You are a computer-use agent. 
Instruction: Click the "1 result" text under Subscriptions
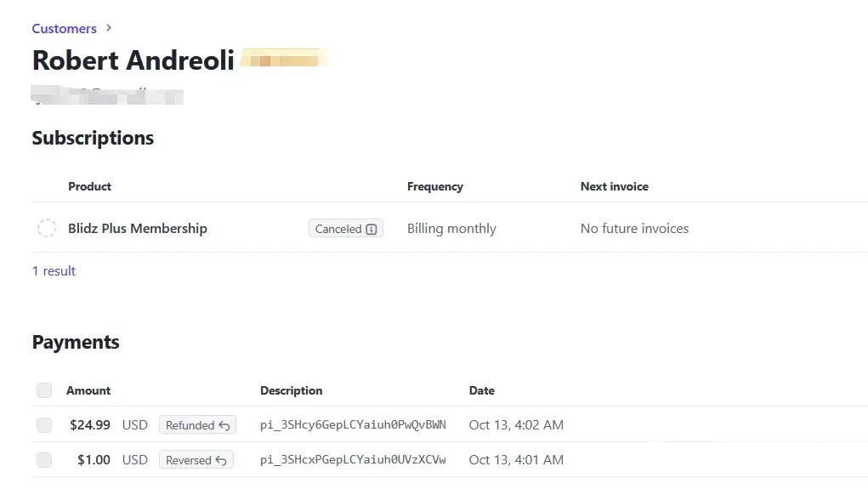54,270
